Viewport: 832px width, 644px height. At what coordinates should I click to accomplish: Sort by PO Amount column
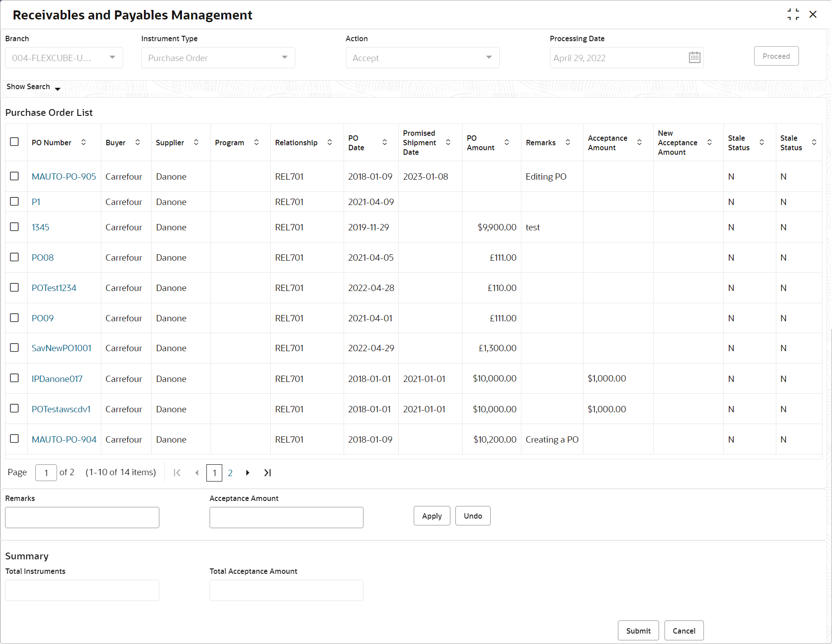(507, 143)
